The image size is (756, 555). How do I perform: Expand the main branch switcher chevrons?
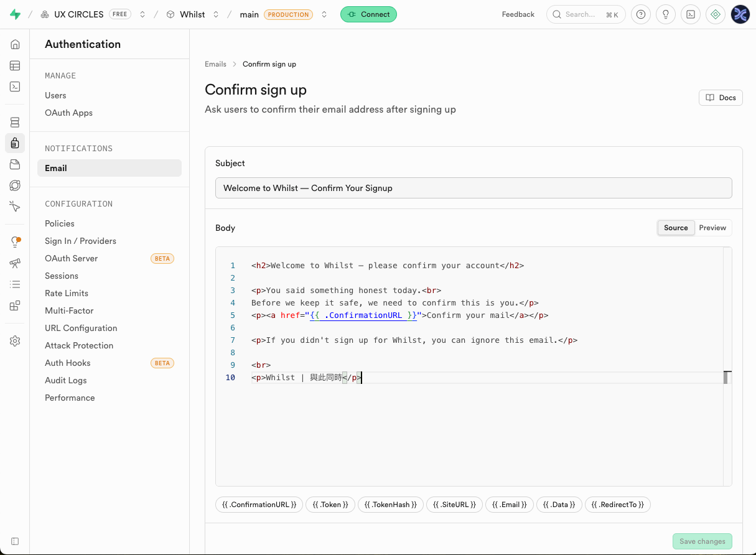pos(324,14)
